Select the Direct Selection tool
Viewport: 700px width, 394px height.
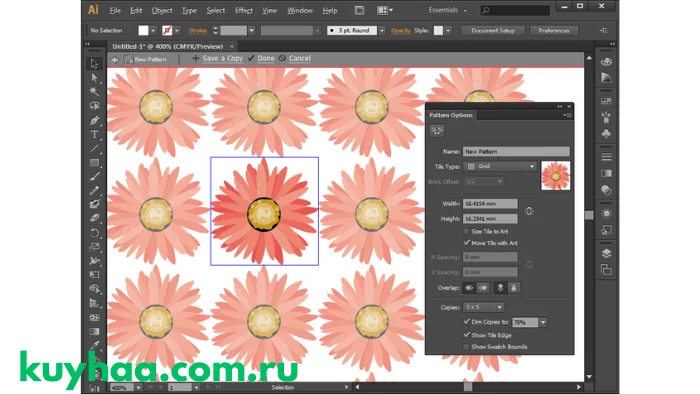coord(94,78)
